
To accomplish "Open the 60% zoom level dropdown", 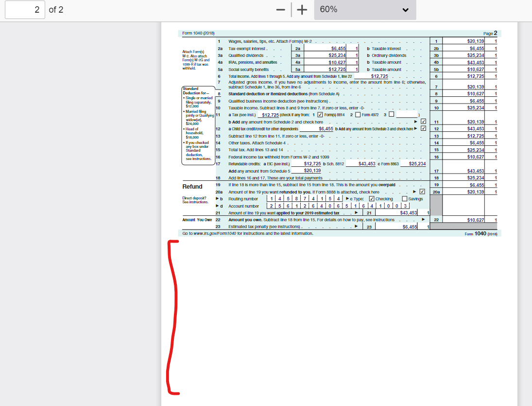I will pos(365,10).
